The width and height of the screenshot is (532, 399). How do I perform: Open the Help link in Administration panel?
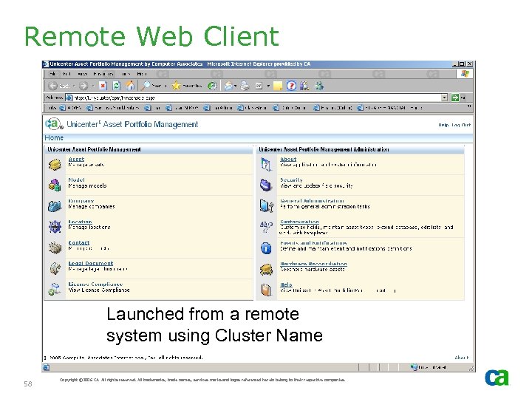pos(286,284)
